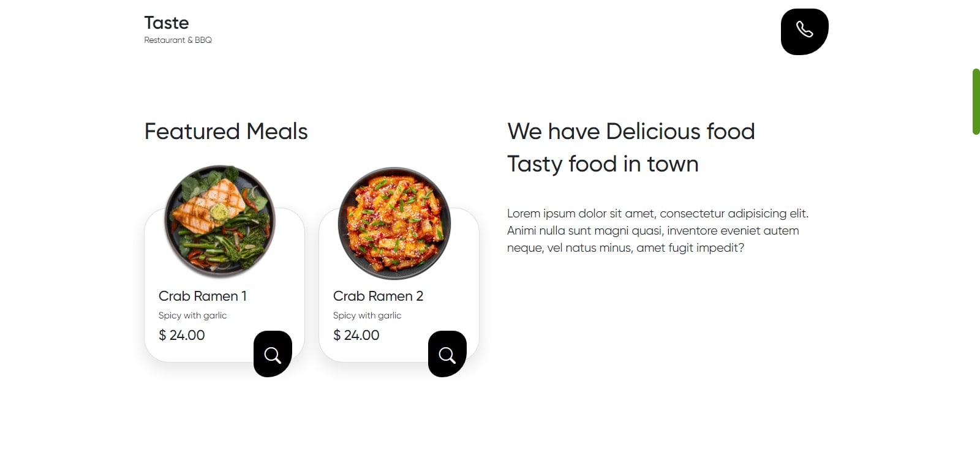Click the grilled salmon dish image
The width and height of the screenshot is (980, 463).
point(220,221)
